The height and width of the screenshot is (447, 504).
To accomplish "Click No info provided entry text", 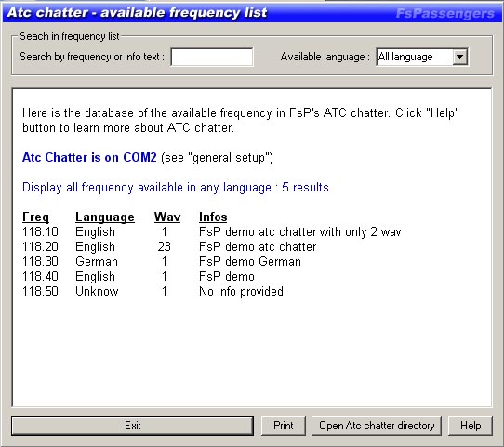I will tap(241, 291).
